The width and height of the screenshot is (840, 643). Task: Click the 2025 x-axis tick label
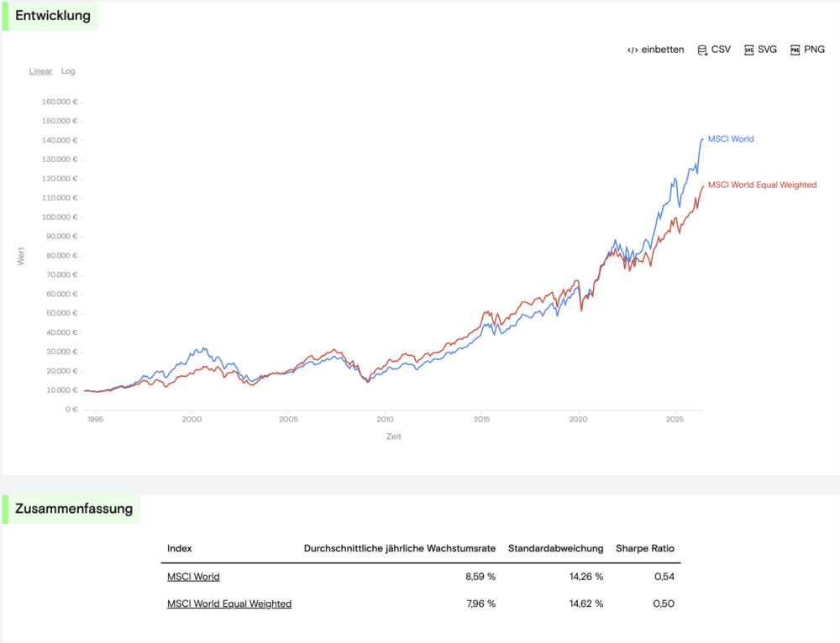(675, 419)
